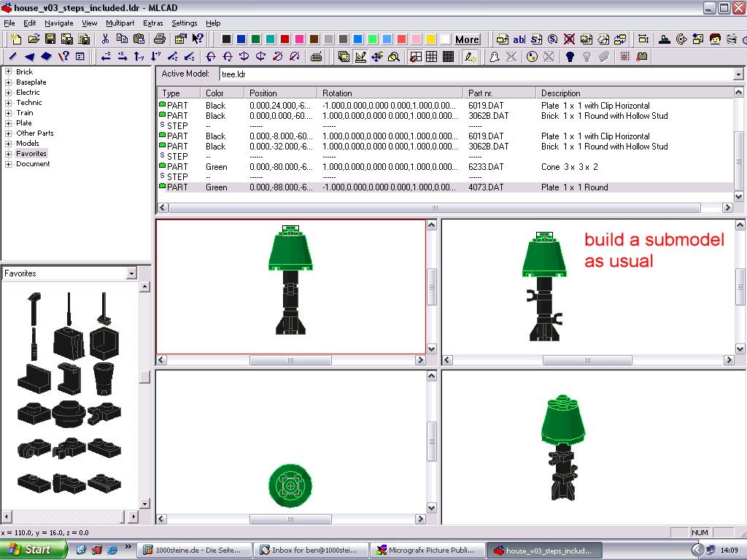Click the blue lightbulb icon
Image resolution: width=747 pixels, height=560 pixels.
(x=570, y=57)
